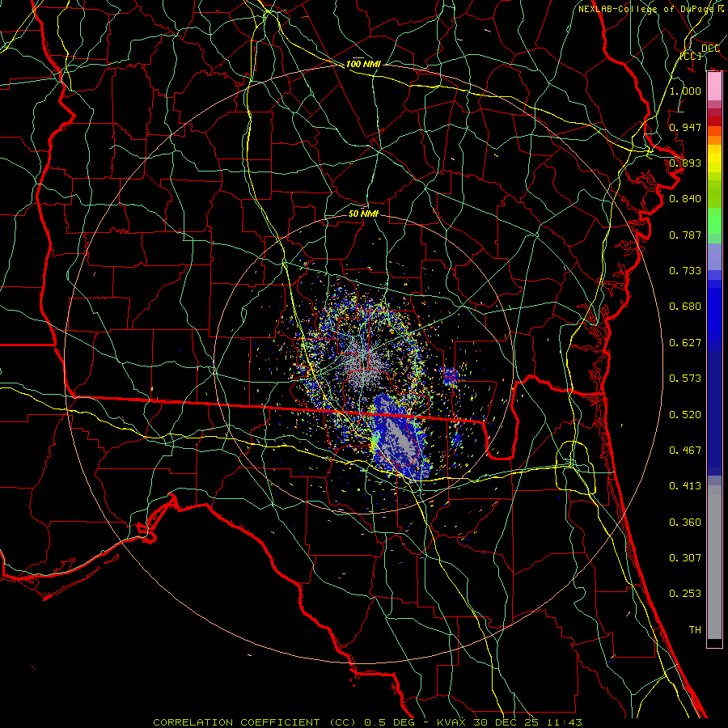This screenshot has width=728, height=728.
Task: Click the 0.680 legend value
Action: coord(685,307)
